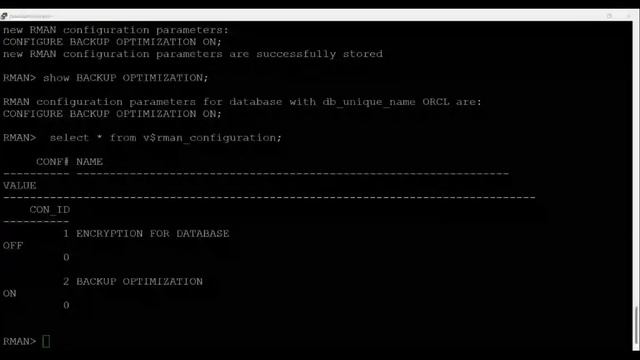The image size is (640, 360).
Task: Click the top line 'new RMAN configuration parameters:'
Action: pyautogui.click(x=116, y=30)
